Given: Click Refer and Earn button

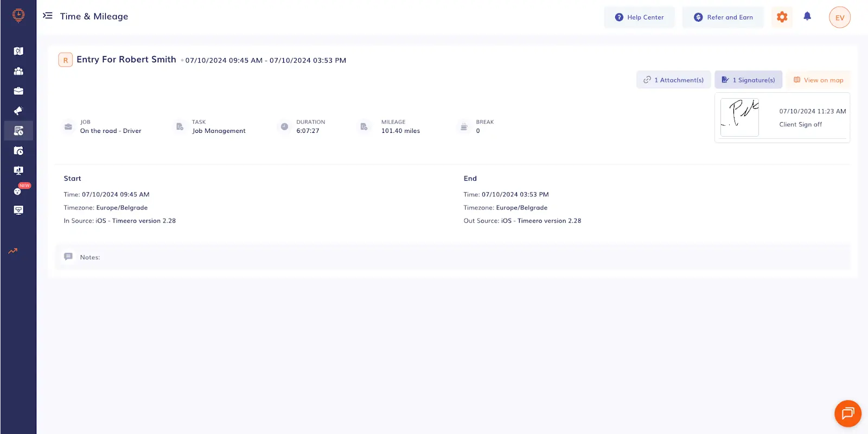Looking at the screenshot, I should [x=723, y=17].
